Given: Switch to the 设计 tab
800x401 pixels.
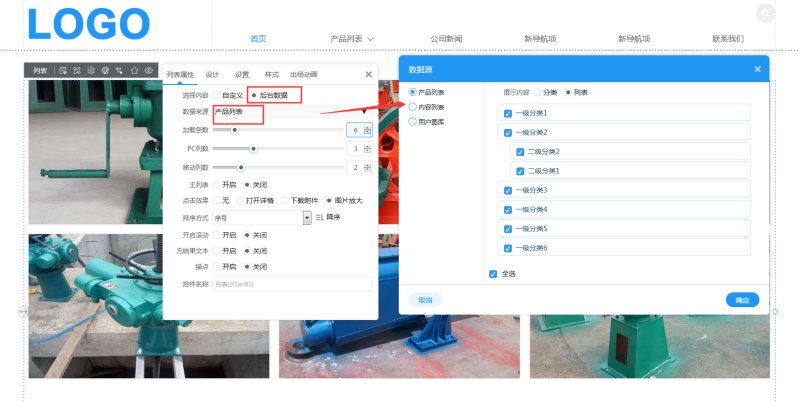Looking at the screenshot, I should click(212, 74).
